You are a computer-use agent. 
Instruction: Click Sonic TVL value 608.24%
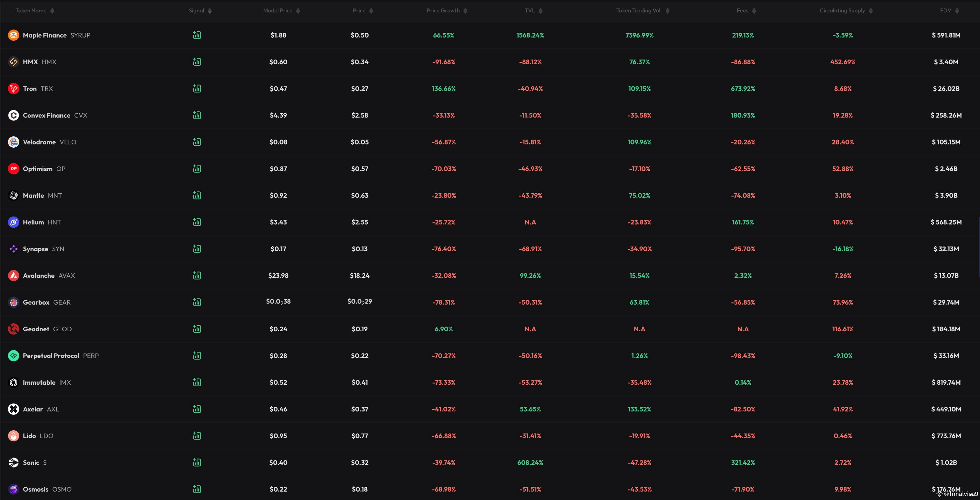pos(530,463)
